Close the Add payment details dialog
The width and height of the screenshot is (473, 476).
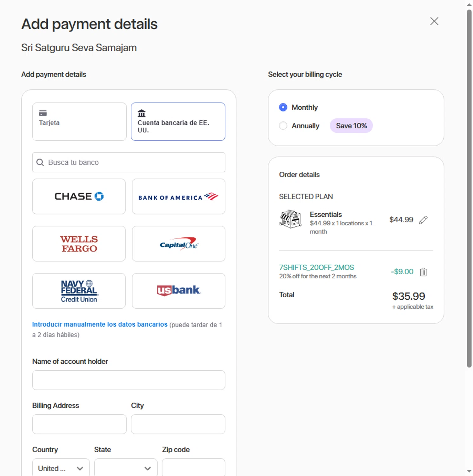434,21
